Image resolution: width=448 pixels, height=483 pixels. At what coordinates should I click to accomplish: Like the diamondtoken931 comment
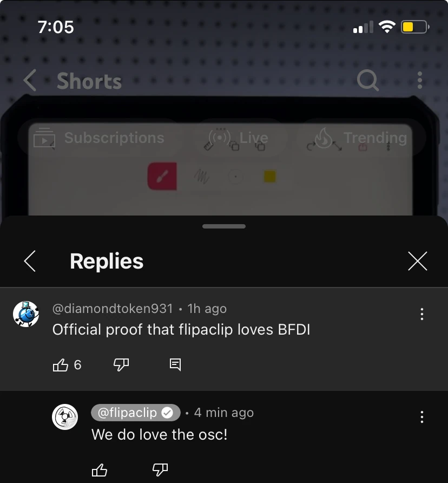coord(61,365)
